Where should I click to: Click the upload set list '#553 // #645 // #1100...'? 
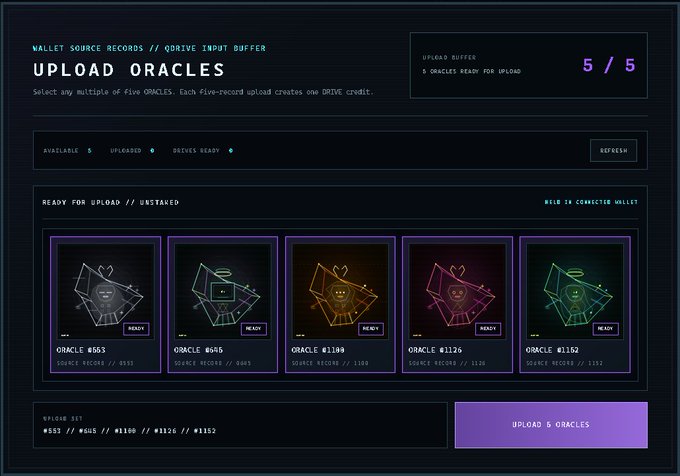(x=130, y=431)
